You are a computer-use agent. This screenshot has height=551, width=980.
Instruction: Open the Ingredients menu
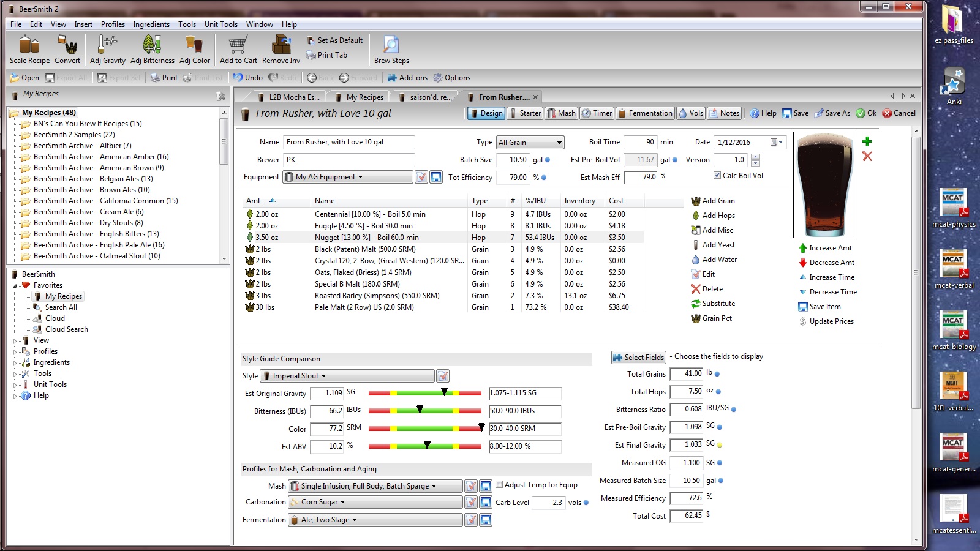tap(151, 24)
